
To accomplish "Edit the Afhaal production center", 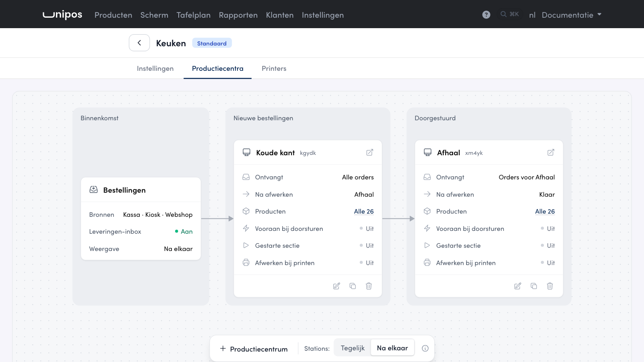I will tap(518, 286).
